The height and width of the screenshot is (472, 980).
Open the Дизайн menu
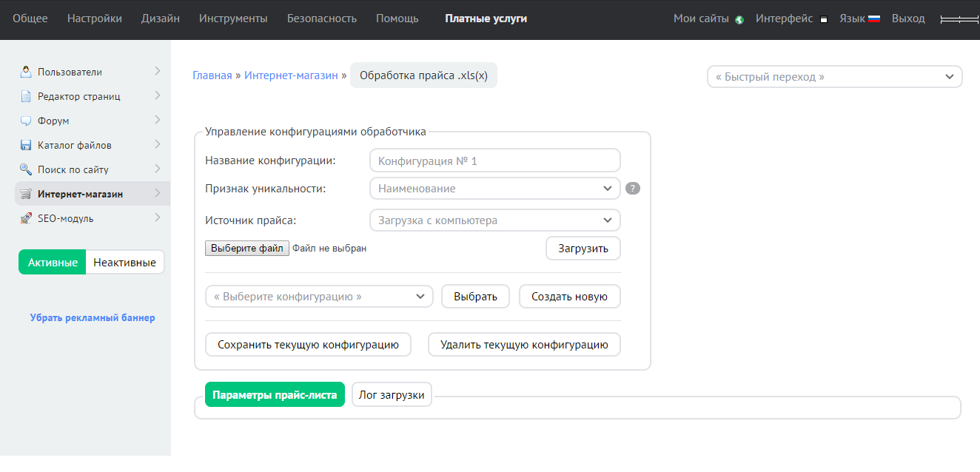point(160,18)
